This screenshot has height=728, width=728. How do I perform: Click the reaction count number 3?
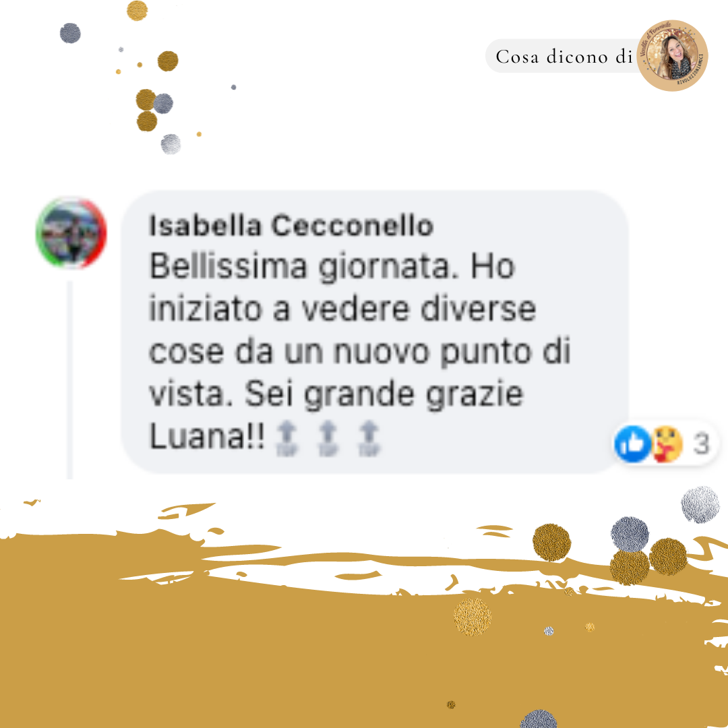pyautogui.click(x=701, y=444)
